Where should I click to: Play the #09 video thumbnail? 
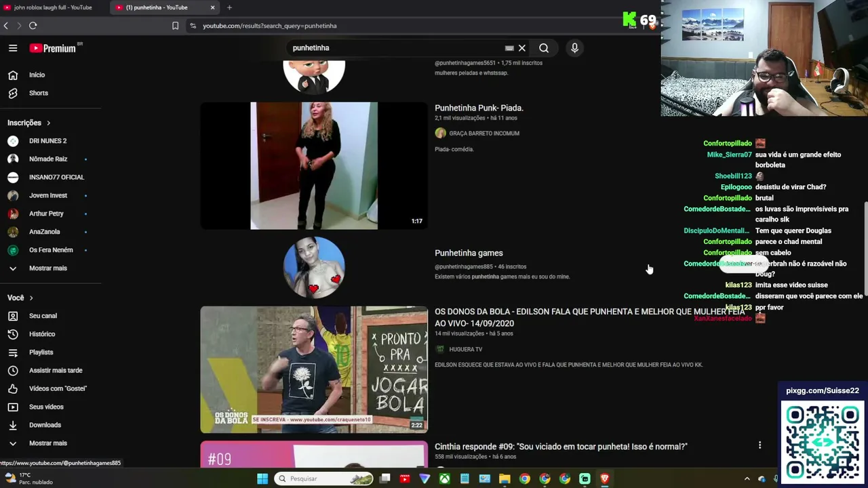(x=314, y=455)
